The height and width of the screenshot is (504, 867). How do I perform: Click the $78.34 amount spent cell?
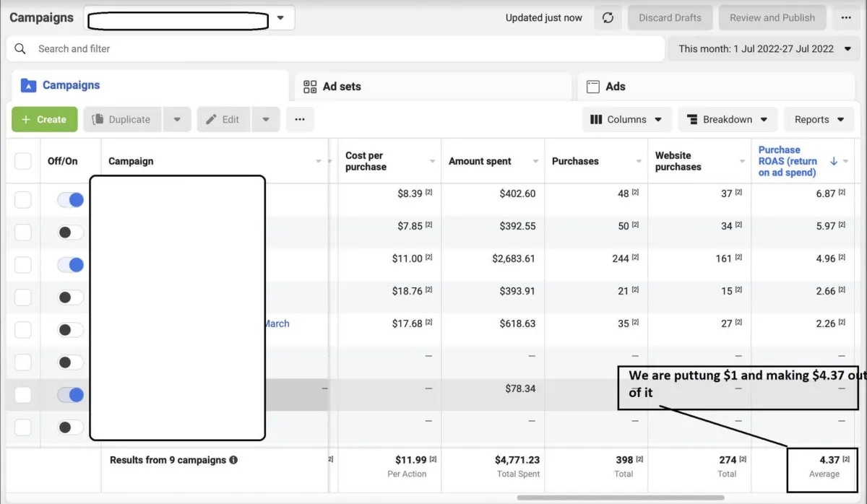[520, 388]
